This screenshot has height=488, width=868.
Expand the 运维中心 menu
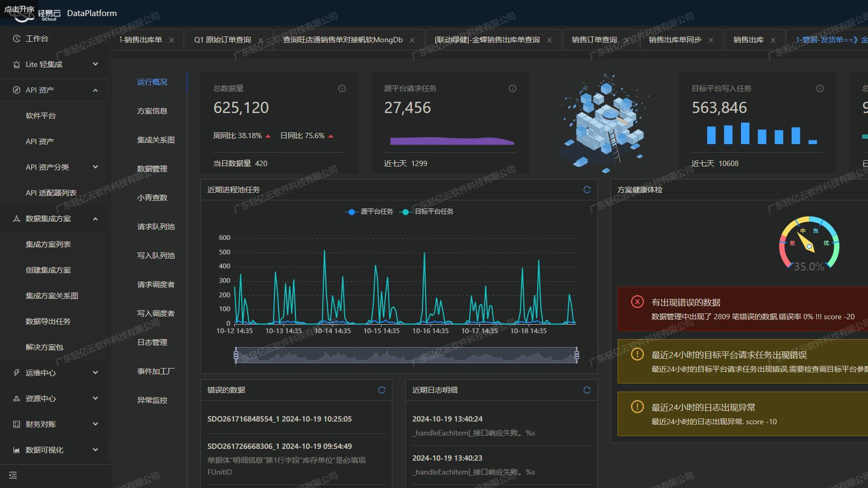tap(95, 373)
